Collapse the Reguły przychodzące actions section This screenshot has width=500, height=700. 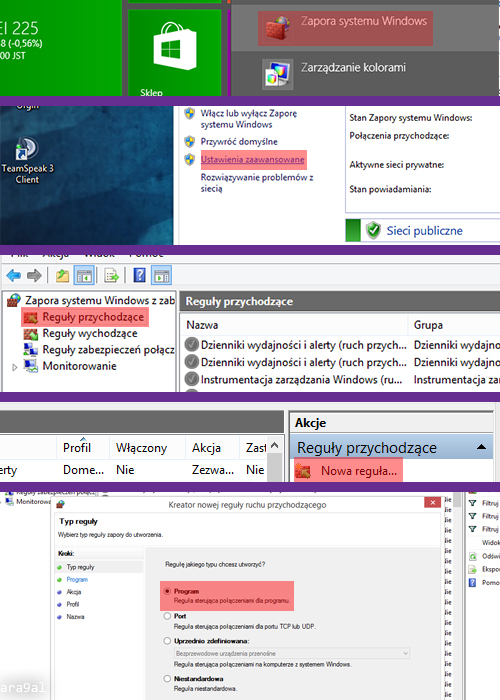click(481, 447)
